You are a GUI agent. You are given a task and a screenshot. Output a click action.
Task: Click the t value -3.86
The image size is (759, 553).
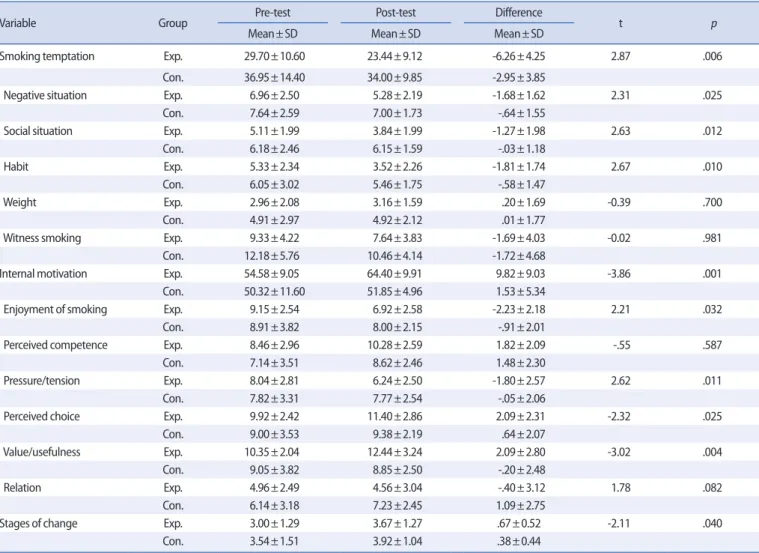pos(619,274)
